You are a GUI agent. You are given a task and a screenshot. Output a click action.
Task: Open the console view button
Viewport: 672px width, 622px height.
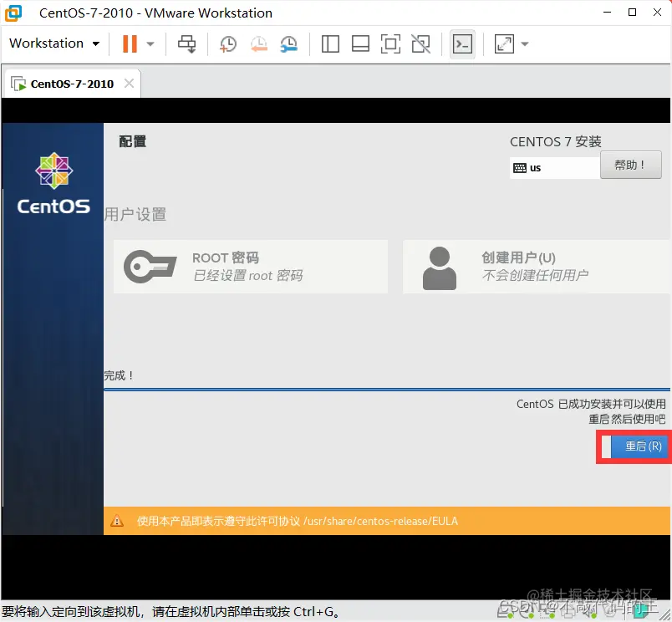pyautogui.click(x=462, y=44)
